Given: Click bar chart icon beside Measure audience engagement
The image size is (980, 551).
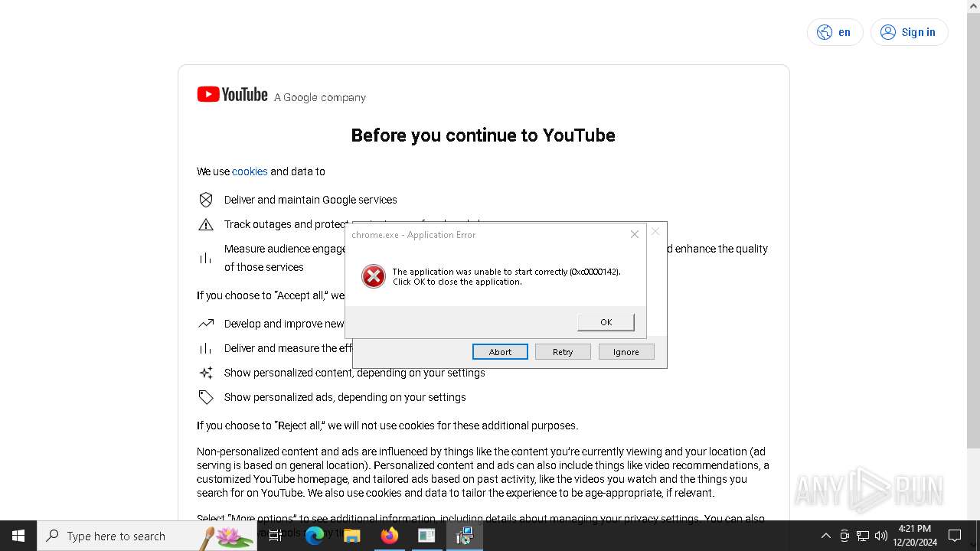Looking at the screenshot, I should [x=206, y=258].
